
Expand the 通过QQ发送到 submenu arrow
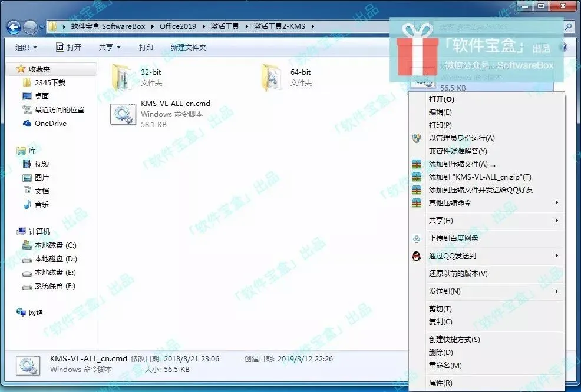[x=556, y=256]
